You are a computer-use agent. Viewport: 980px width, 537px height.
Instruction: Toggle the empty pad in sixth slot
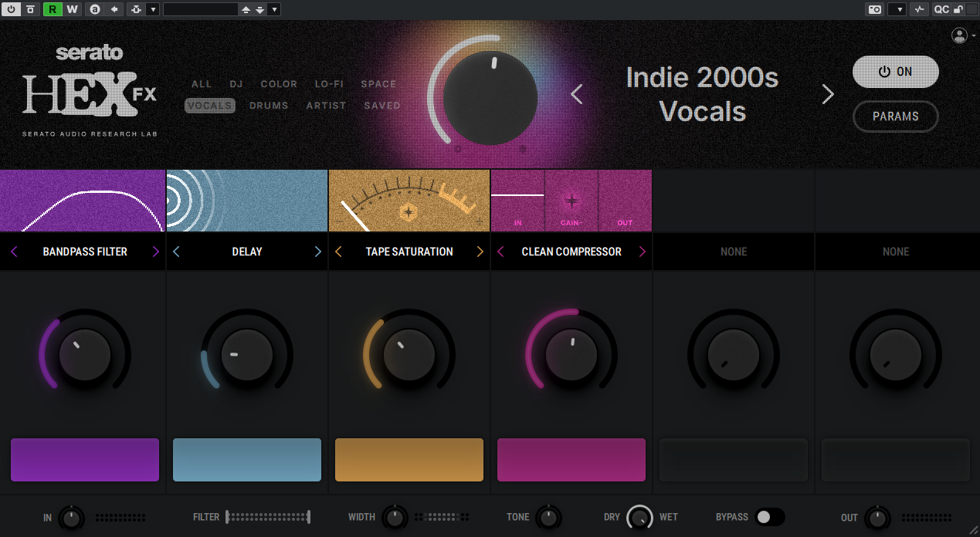896,460
